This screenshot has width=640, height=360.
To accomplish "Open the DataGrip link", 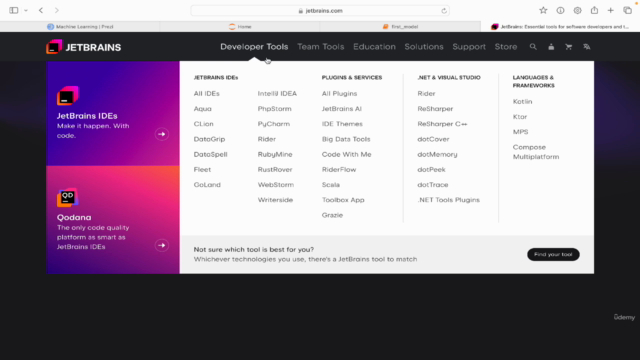I will [209, 139].
